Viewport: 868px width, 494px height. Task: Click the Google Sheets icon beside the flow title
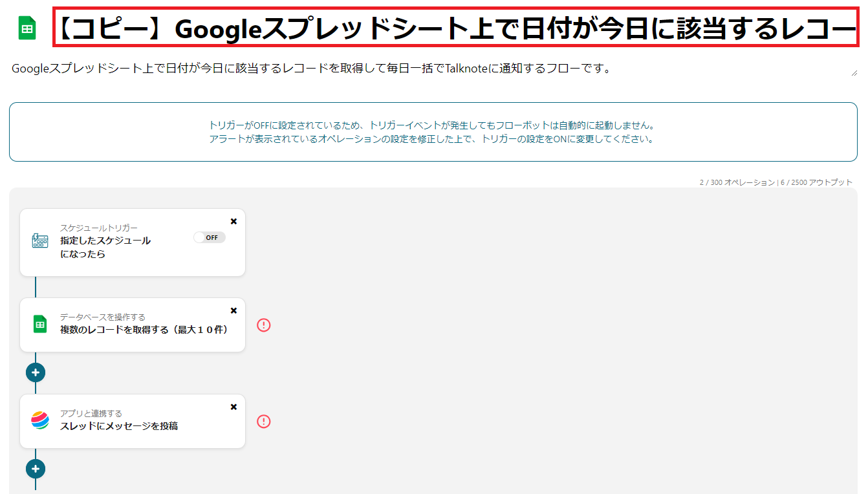coord(27,28)
